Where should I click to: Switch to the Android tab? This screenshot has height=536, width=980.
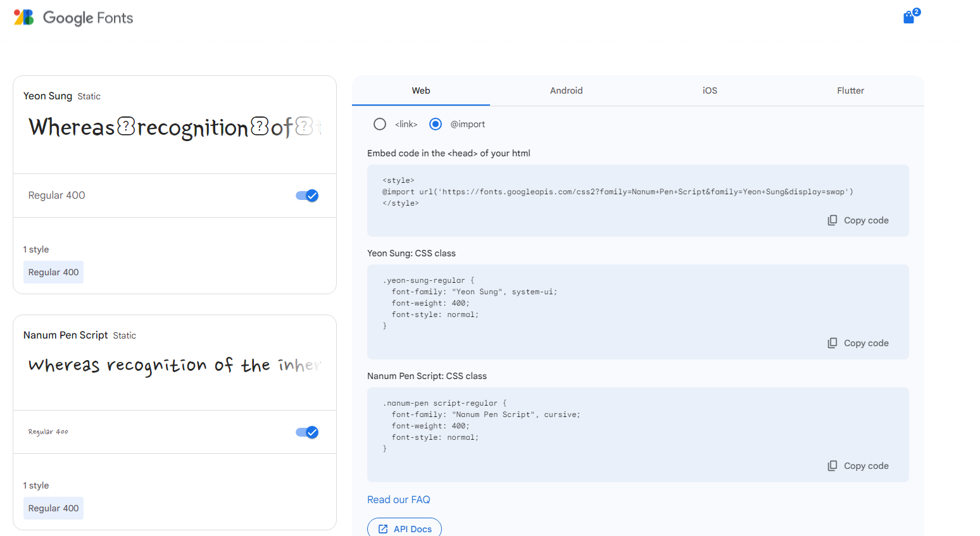[x=566, y=90]
